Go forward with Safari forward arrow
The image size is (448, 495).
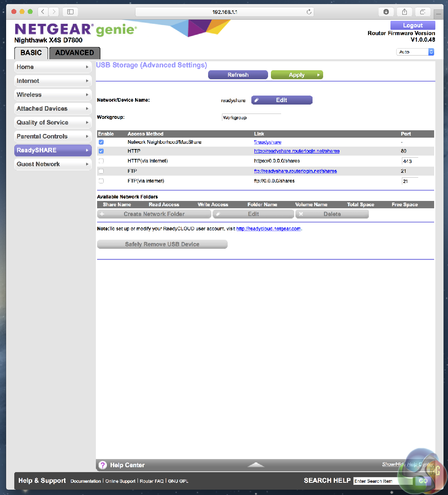(54, 12)
